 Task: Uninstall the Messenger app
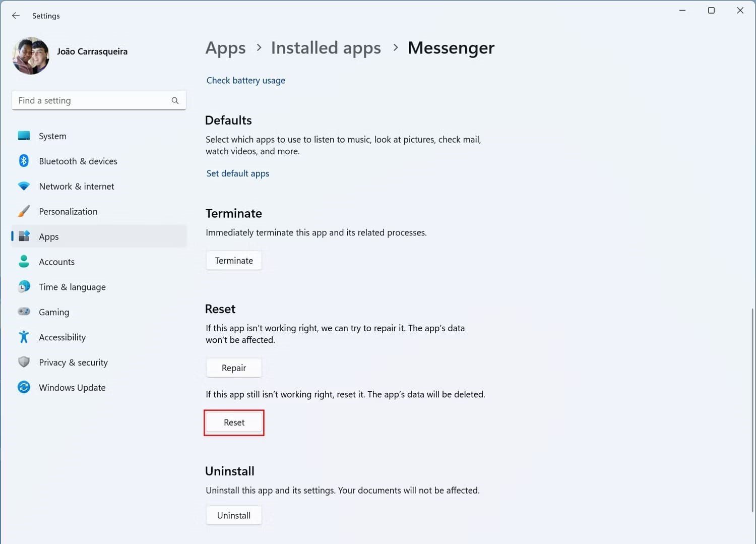(x=234, y=515)
